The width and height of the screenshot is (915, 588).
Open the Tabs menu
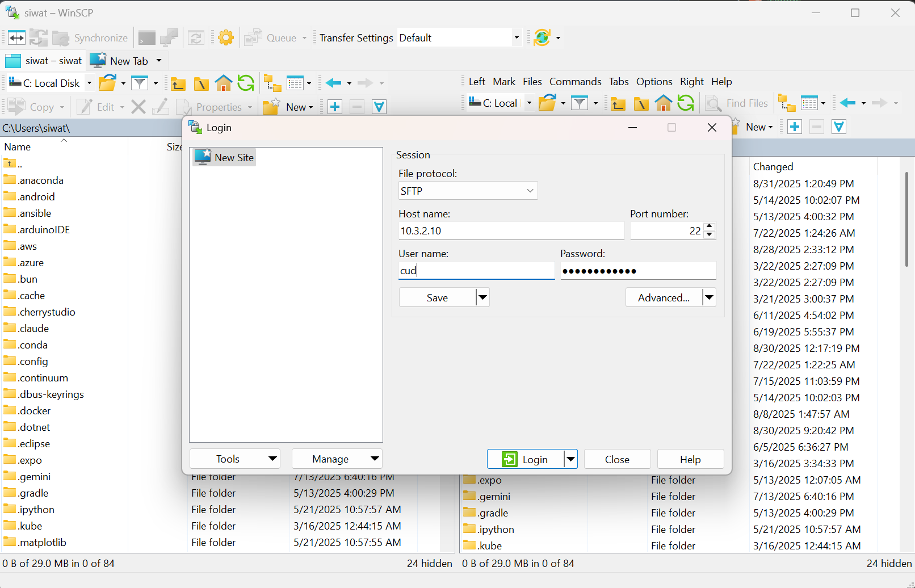(619, 82)
